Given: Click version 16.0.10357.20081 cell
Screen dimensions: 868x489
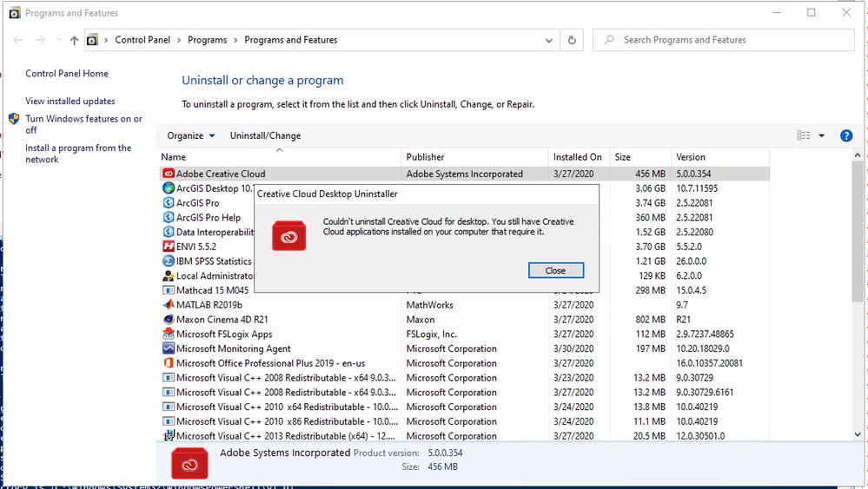Looking at the screenshot, I should coord(709,363).
